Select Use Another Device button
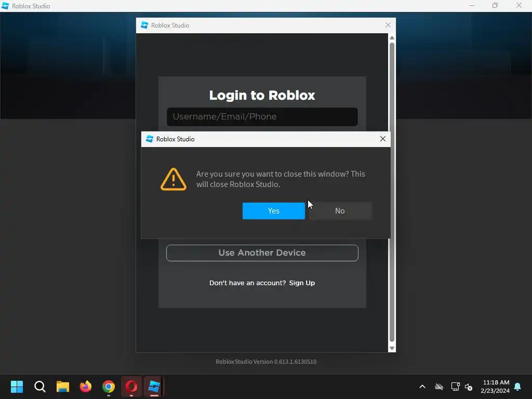532x399 pixels. (x=262, y=253)
